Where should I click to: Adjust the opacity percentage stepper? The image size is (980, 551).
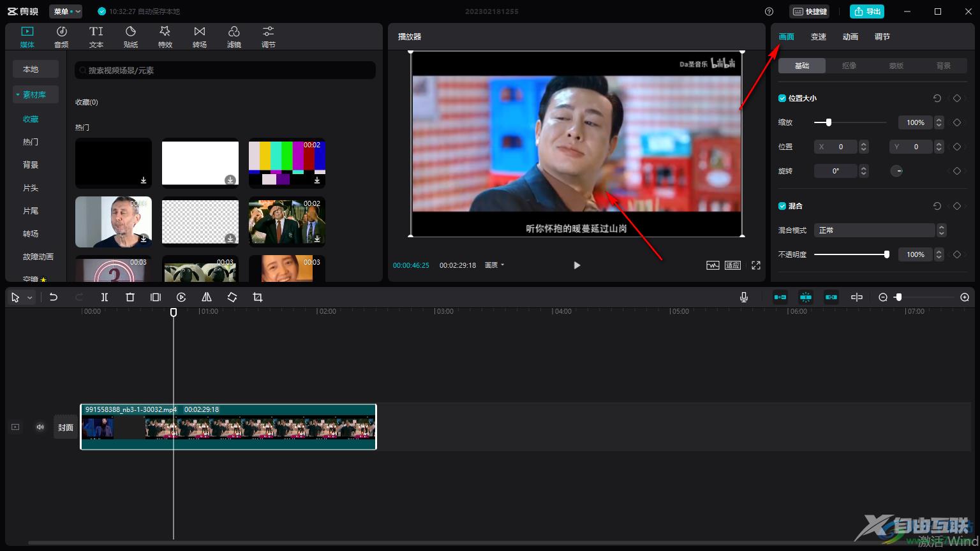939,254
